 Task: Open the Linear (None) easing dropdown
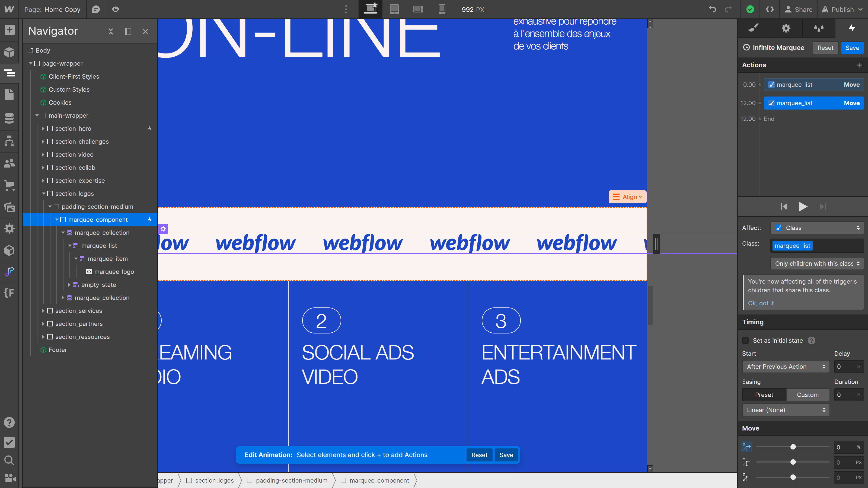[x=786, y=410]
